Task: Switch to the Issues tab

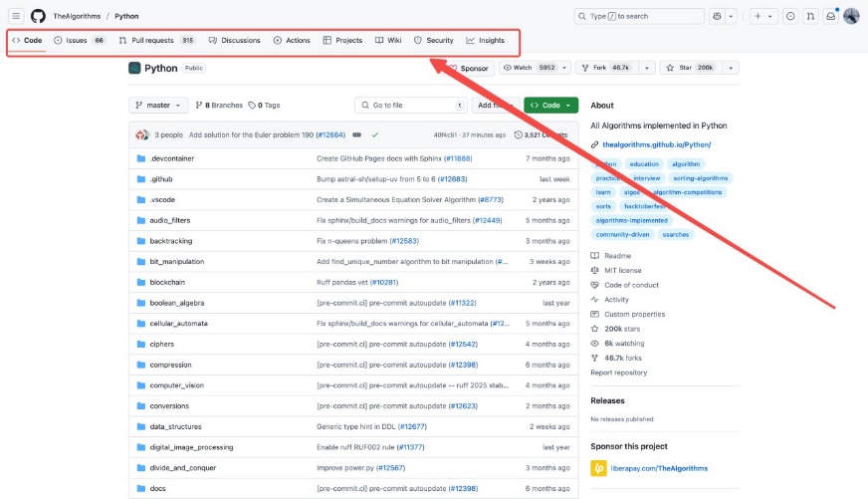Action: 78,41
